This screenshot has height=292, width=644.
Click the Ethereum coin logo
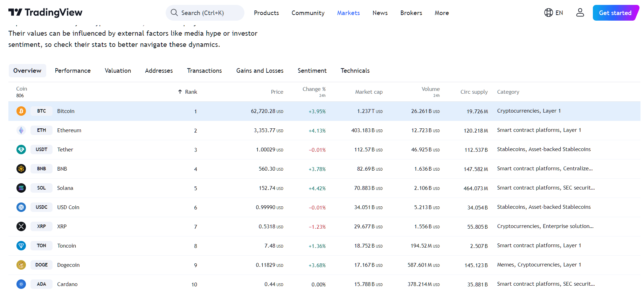[21, 130]
